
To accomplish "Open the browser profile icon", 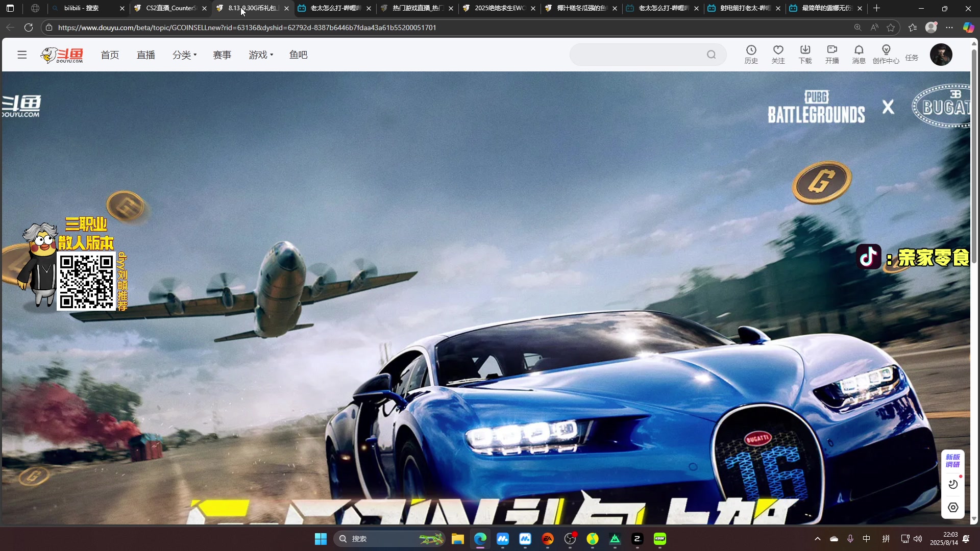I will 932,28.
